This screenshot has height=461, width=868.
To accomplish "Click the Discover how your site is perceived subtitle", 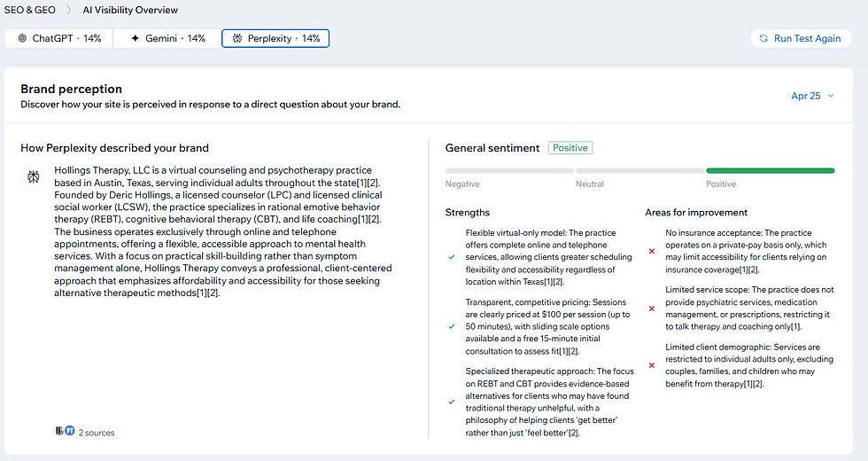I will click(x=211, y=105).
